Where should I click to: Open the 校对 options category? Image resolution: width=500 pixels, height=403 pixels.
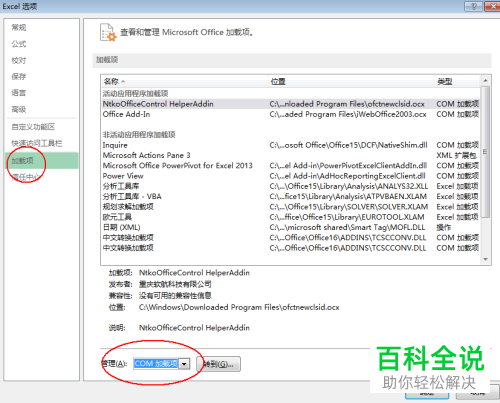click(19, 60)
